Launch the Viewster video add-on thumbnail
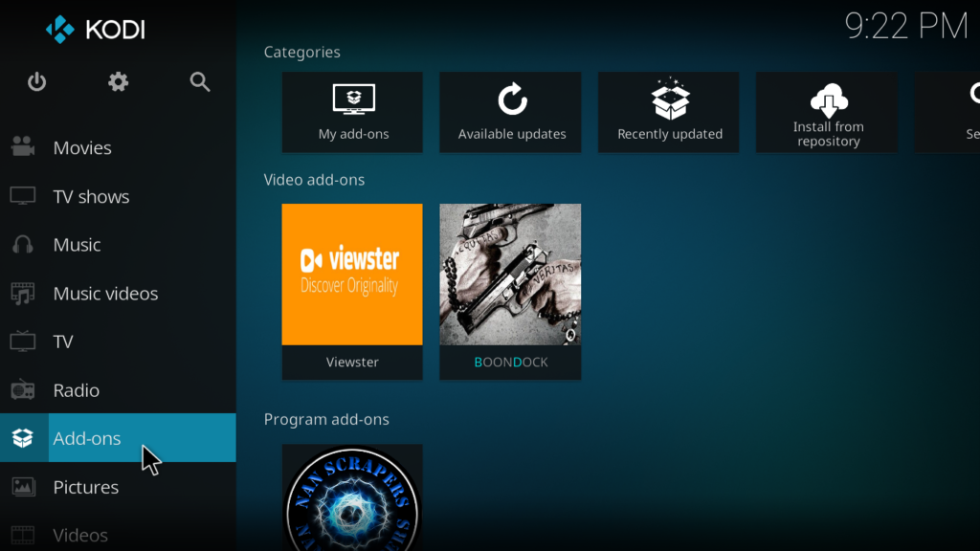Viewport: 980px width, 551px height. 352,275
